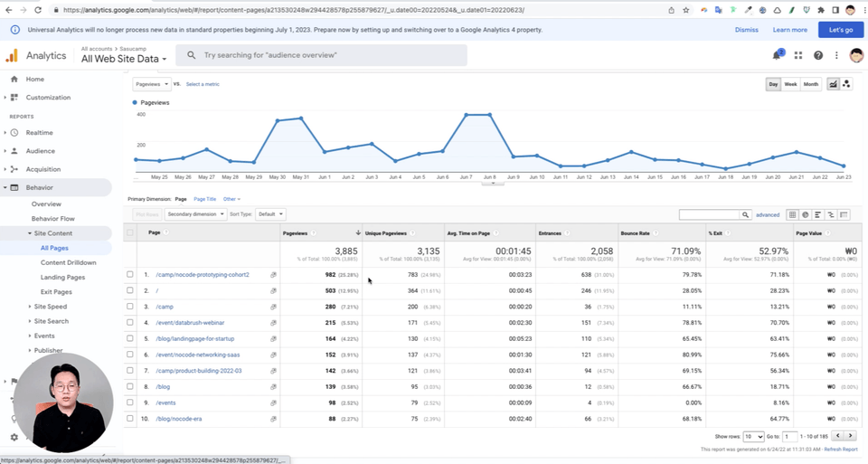This screenshot has width=868, height=464.
Task: Open Landing Pages report
Action: 62,277
